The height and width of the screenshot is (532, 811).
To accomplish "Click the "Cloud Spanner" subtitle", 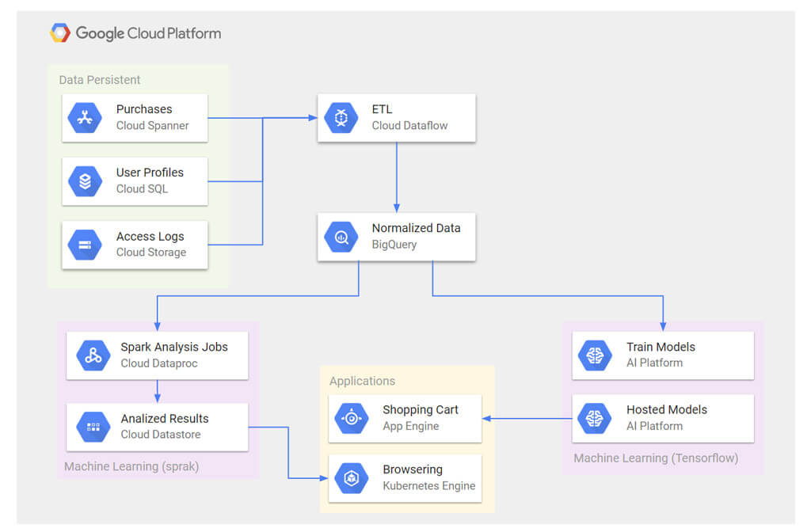I will pyautogui.click(x=152, y=126).
